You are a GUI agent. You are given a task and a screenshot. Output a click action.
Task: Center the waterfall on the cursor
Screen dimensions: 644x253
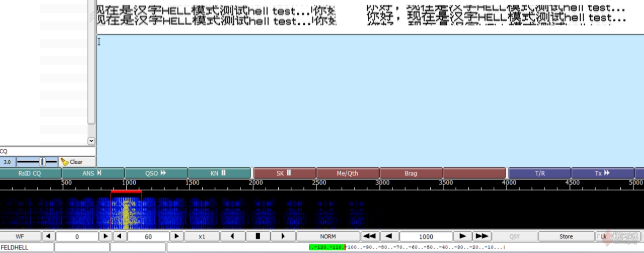tap(258, 236)
